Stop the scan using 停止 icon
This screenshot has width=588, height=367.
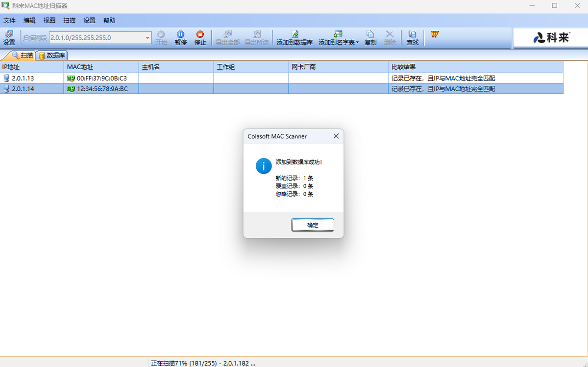pyautogui.click(x=200, y=34)
